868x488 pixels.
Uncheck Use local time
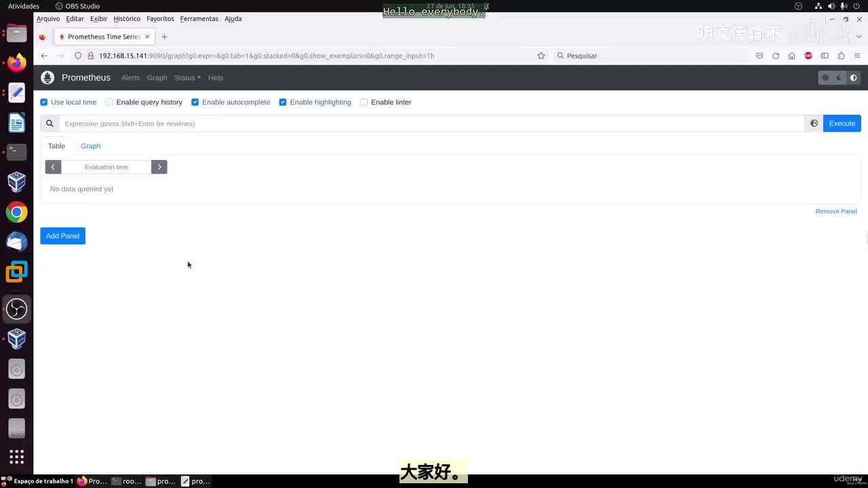point(44,102)
